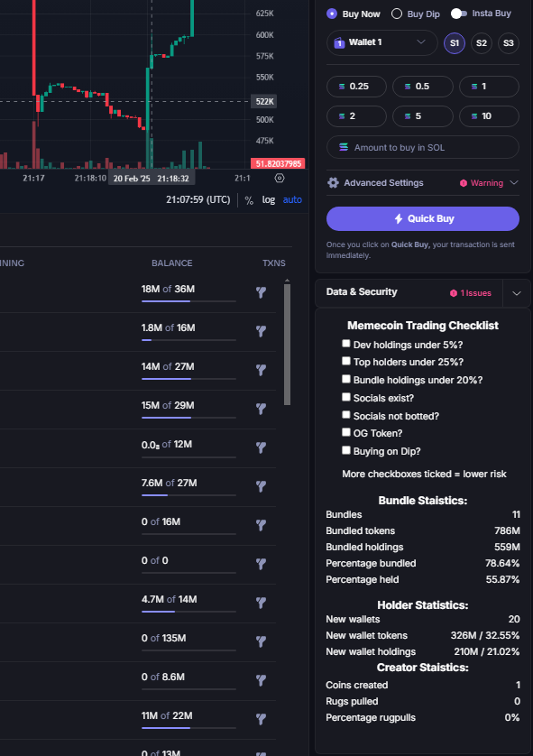Image resolution: width=533 pixels, height=756 pixels.
Task: Choose 2 SOL buy amount
Action: point(356,116)
